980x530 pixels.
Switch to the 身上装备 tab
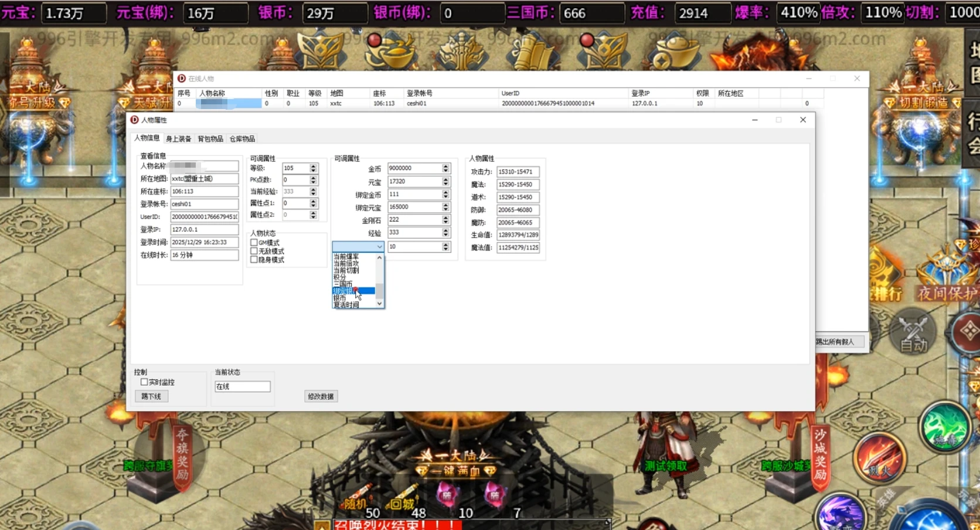coord(178,139)
